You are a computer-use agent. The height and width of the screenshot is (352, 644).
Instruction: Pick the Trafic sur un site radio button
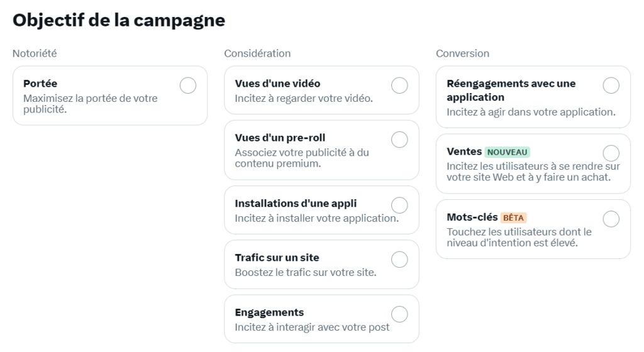399,259
